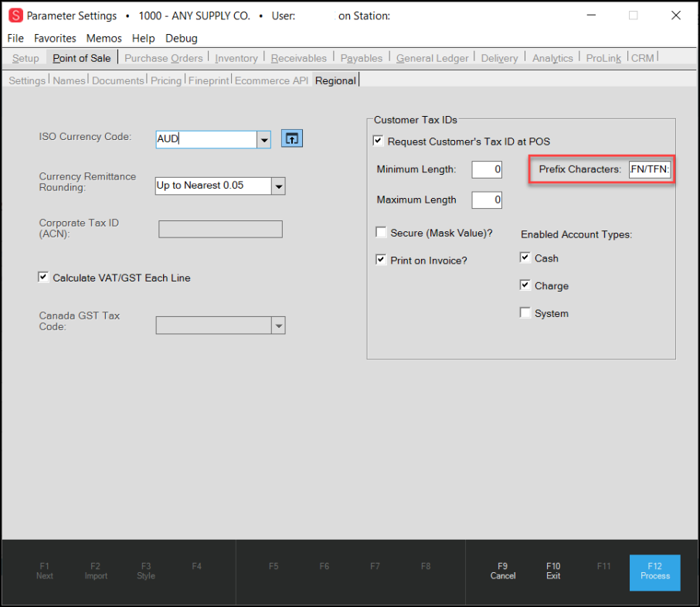Open the Help menu

coord(143,39)
